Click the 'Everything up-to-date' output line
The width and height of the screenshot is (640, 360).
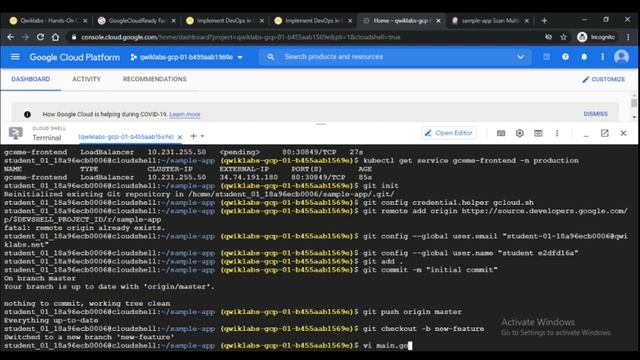(51, 320)
